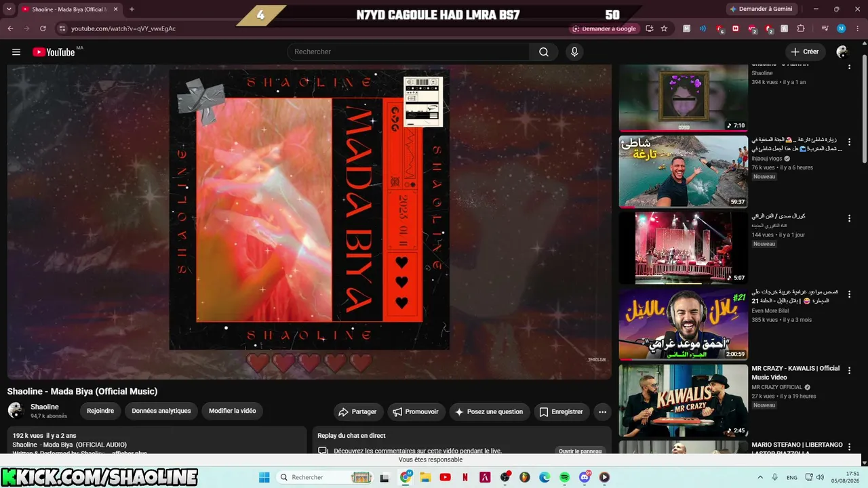This screenshot has height=488, width=868.
Task: Open options for Ihjaouj vlogs video
Action: 849,142
